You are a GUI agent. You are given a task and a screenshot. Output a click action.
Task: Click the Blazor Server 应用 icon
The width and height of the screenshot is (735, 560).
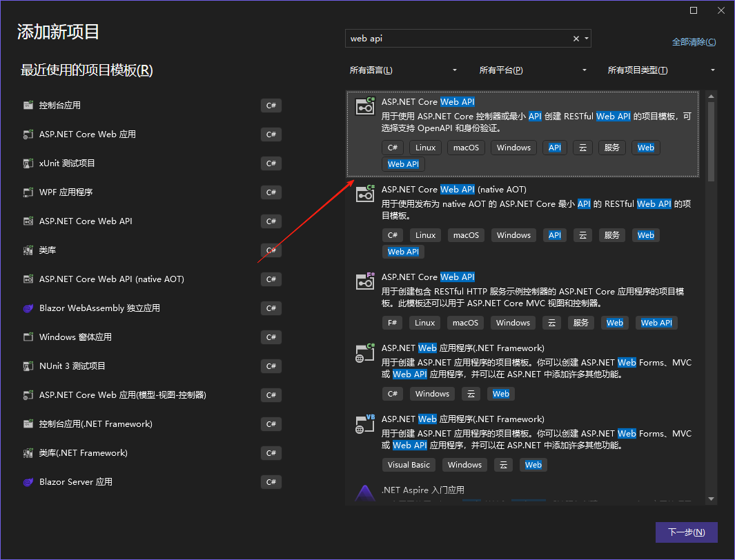coord(28,482)
